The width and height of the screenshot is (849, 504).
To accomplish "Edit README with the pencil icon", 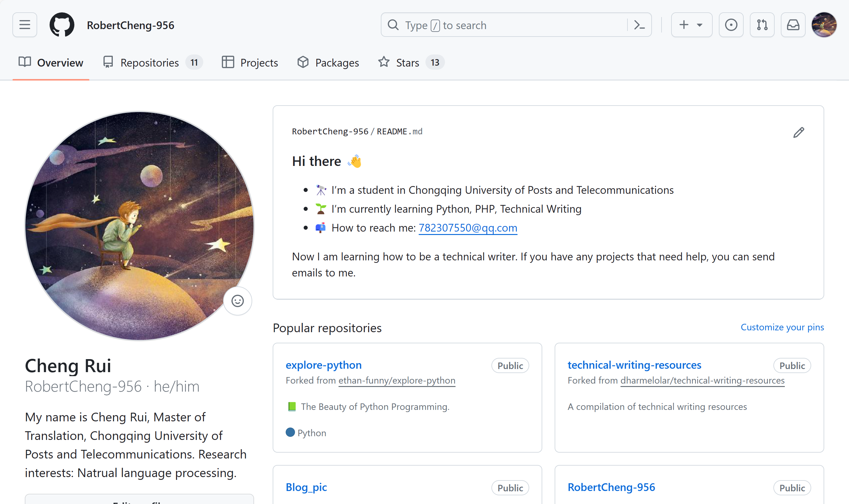I will click(798, 133).
